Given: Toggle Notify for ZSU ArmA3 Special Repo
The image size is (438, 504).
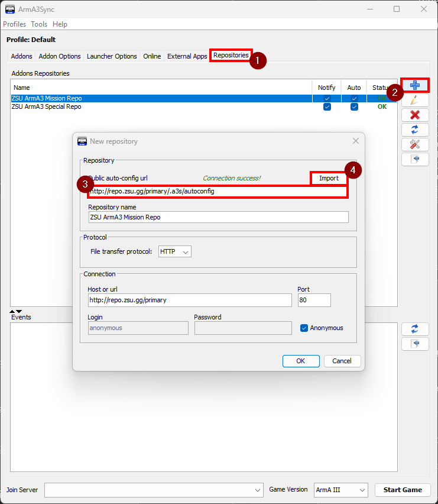Looking at the screenshot, I should (x=327, y=107).
